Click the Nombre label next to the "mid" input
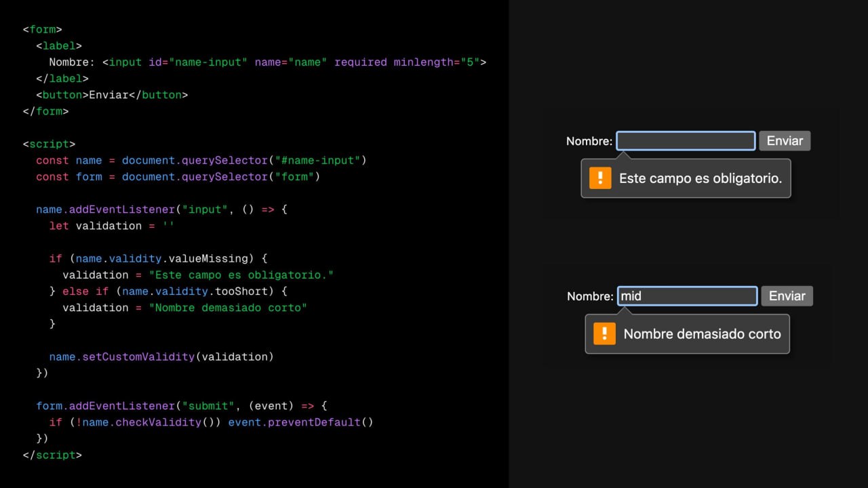This screenshot has height=488, width=868. (590, 296)
